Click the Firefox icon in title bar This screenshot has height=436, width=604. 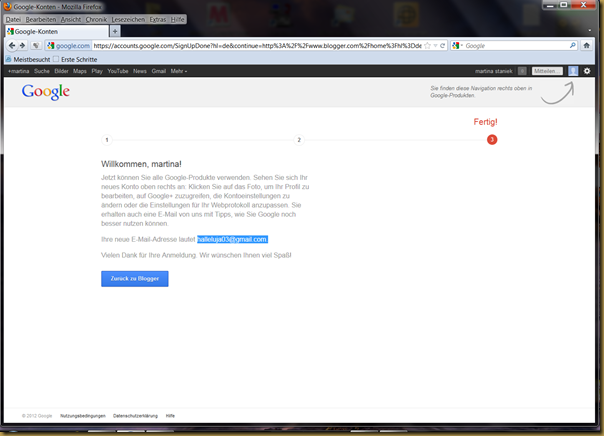click(7, 7)
